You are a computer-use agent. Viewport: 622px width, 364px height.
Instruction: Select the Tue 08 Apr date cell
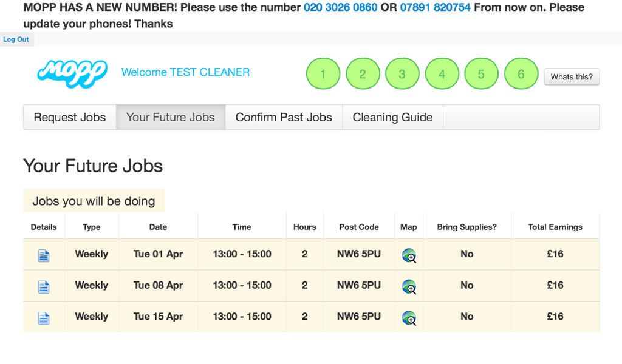tap(158, 285)
